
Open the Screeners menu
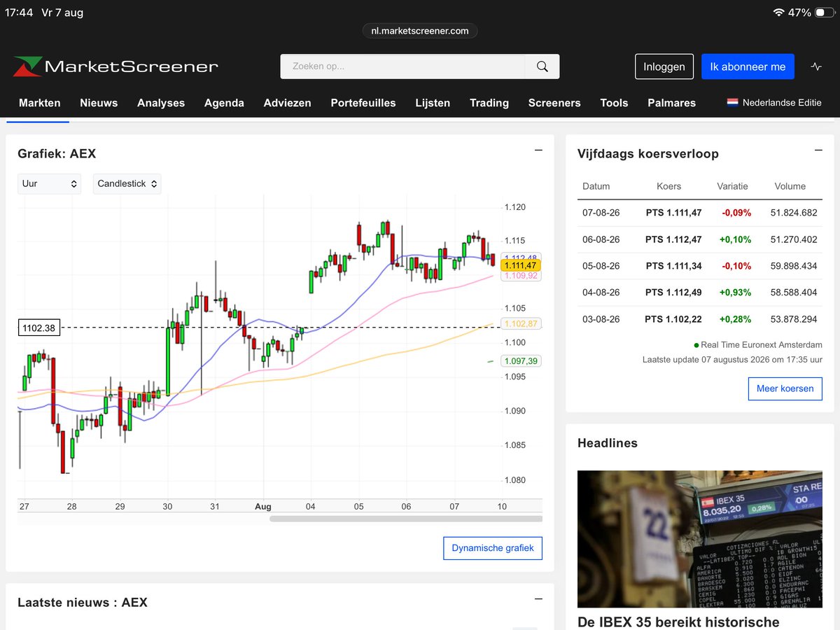click(554, 103)
